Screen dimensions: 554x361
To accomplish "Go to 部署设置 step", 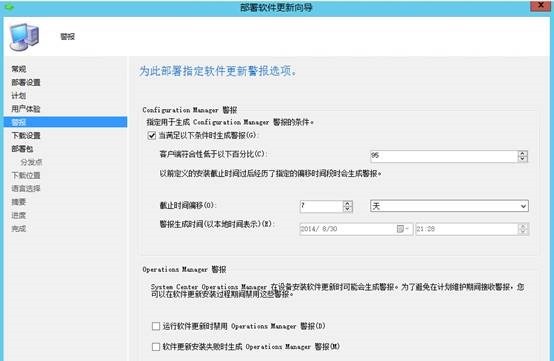I will pos(26,82).
